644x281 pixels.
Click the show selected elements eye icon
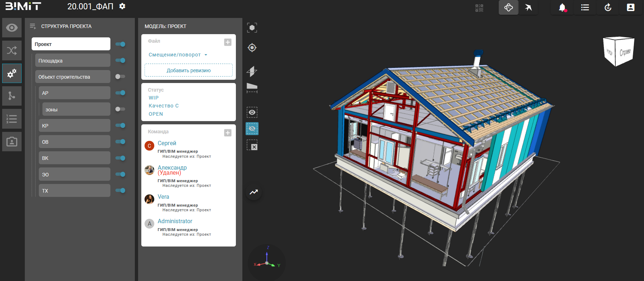pyautogui.click(x=252, y=112)
